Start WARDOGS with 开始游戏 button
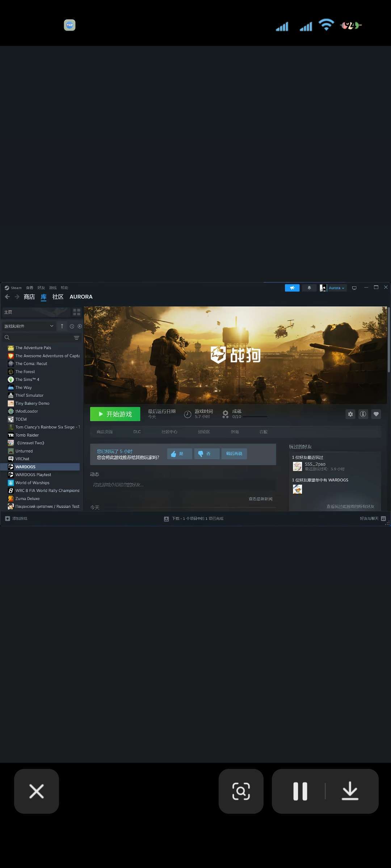This screenshot has height=868, width=391. (115, 414)
